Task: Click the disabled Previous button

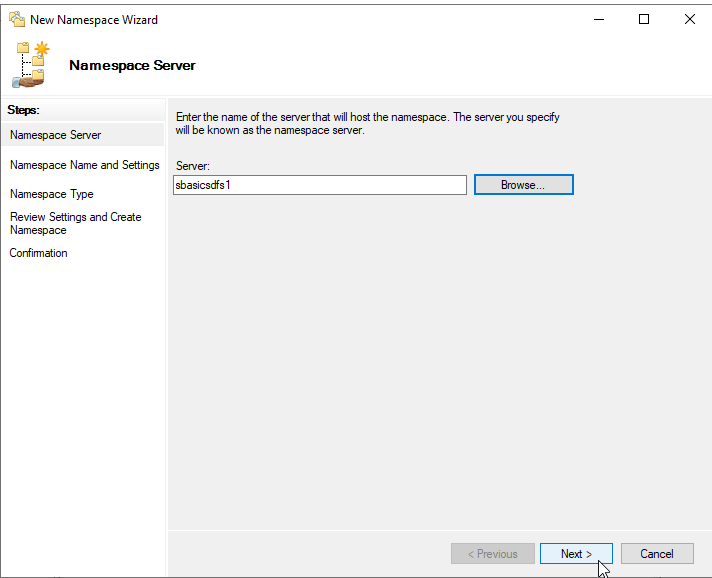Action: (493, 554)
